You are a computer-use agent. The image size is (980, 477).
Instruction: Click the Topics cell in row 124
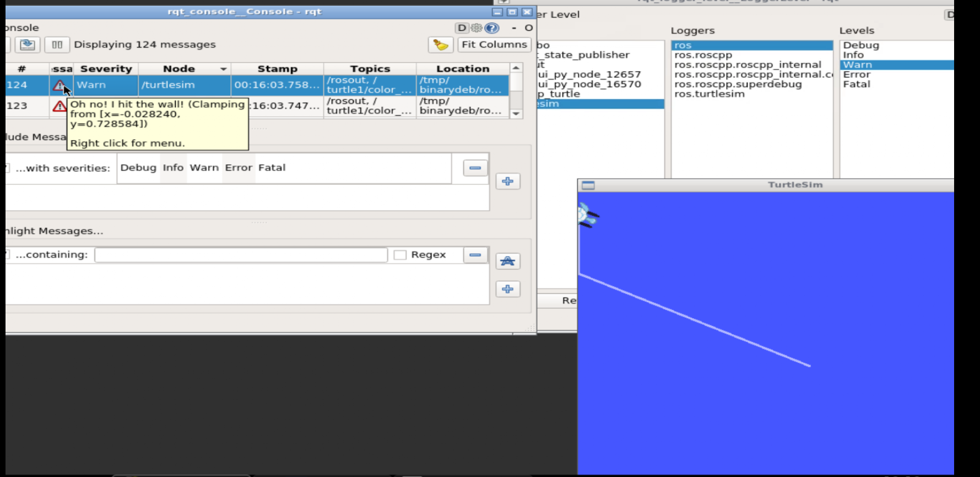coord(370,85)
